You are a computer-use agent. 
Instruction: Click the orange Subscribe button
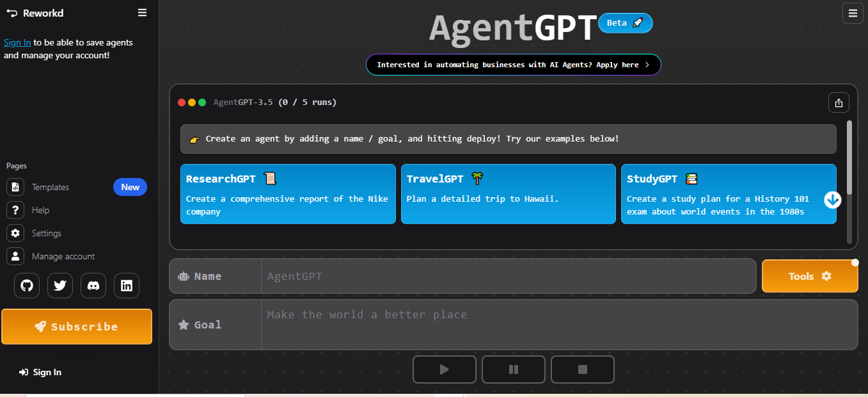click(77, 327)
